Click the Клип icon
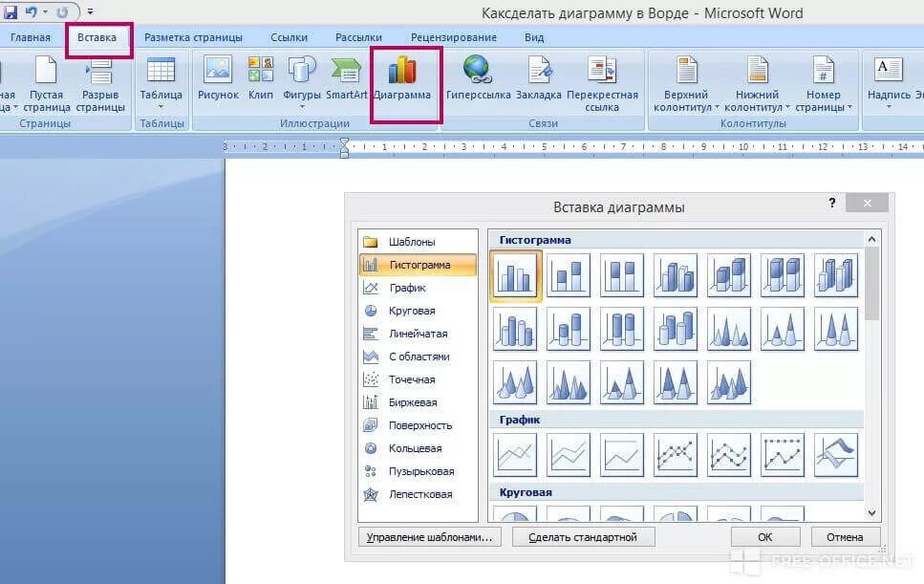This screenshot has width=924, height=584. [261, 77]
